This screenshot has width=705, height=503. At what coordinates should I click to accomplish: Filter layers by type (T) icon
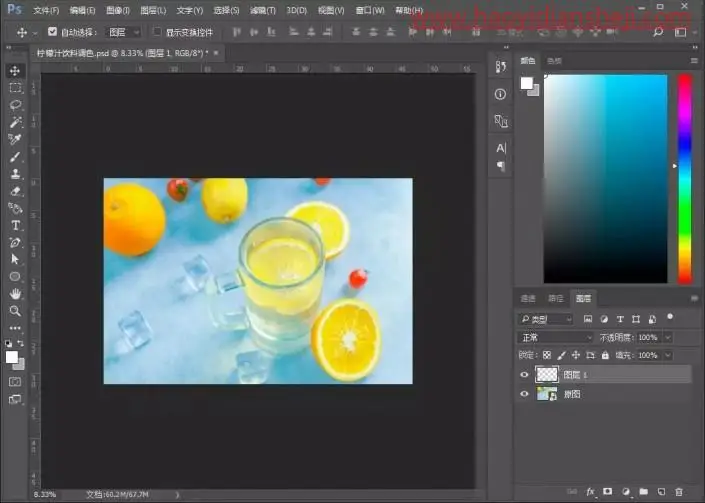click(x=620, y=319)
